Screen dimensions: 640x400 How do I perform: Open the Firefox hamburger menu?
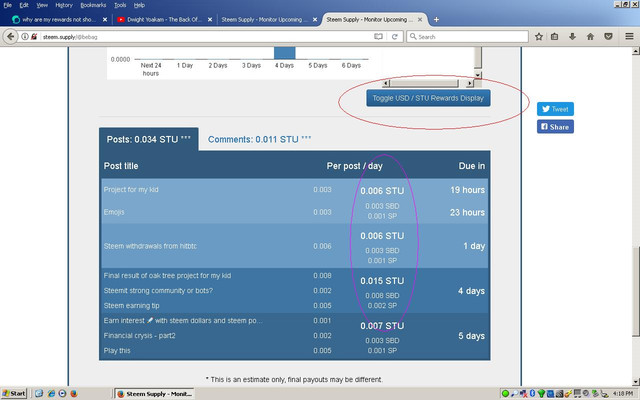click(x=629, y=37)
